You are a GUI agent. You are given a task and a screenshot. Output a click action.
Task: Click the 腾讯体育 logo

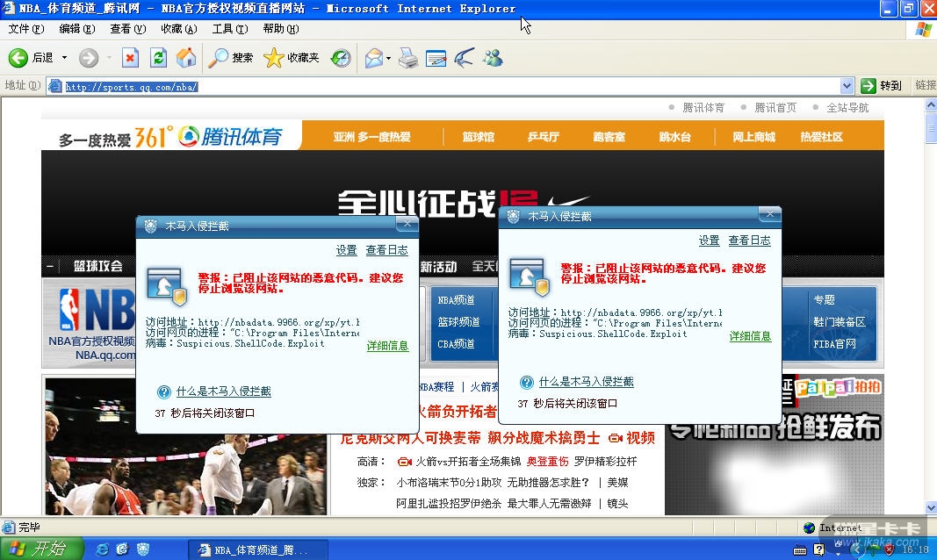coord(230,137)
